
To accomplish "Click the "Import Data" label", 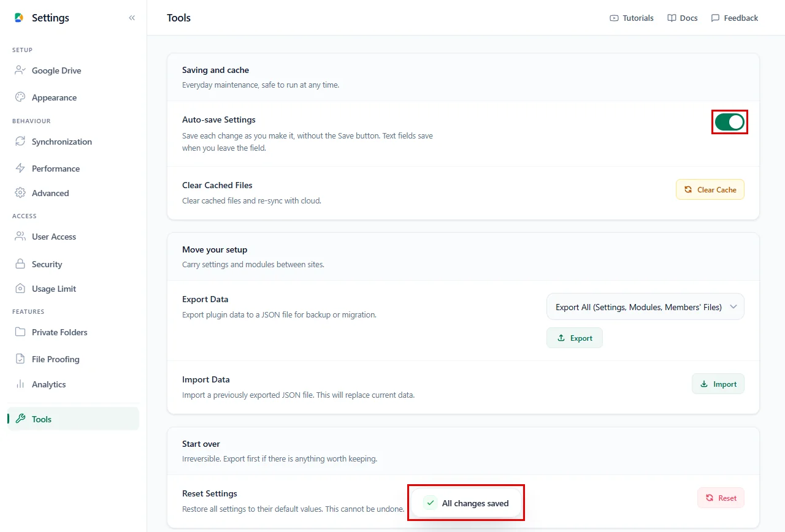I will point(206,379).
